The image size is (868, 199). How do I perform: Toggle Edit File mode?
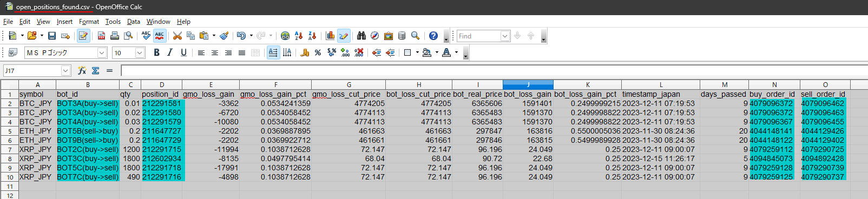pos(83,36)
